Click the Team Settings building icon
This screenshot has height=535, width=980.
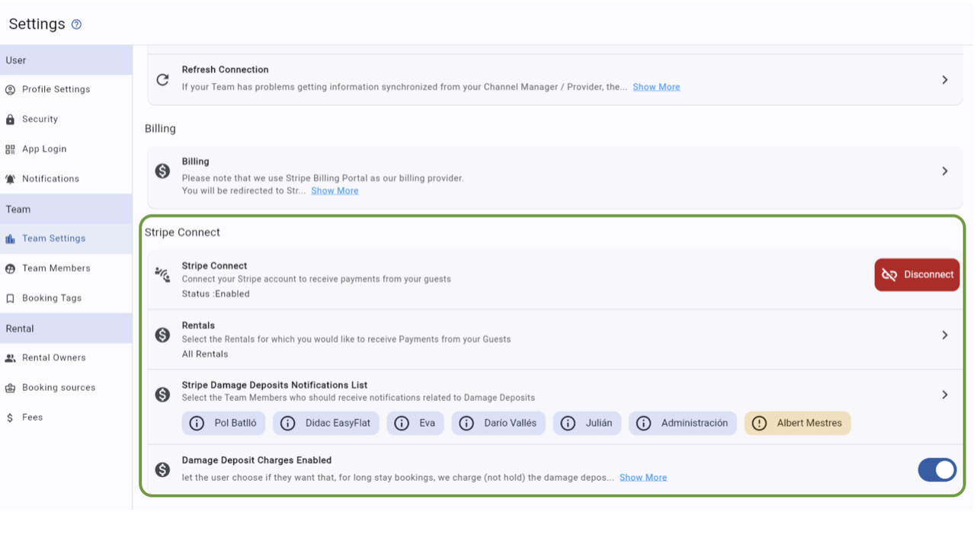pyautogui.click(x=10, y=239)
